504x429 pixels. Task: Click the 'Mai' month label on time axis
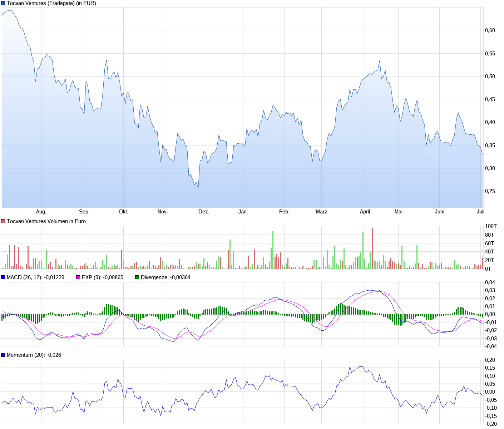pos(399,212)
